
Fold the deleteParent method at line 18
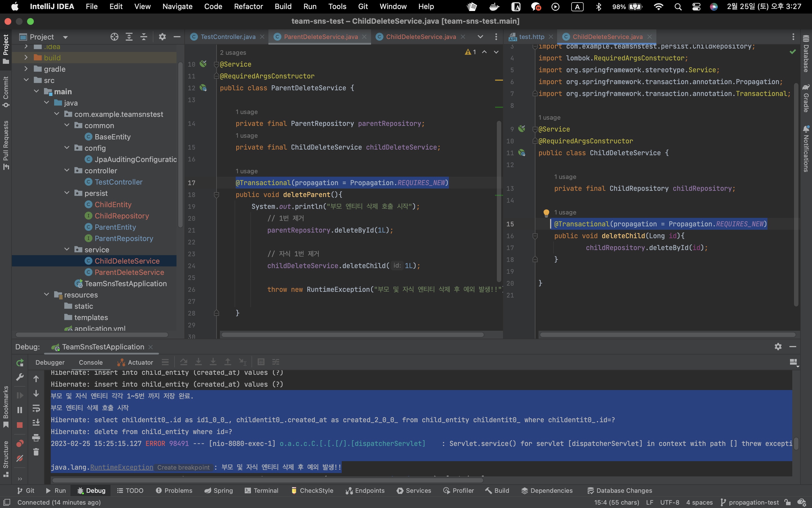click(x=217, y=194)
